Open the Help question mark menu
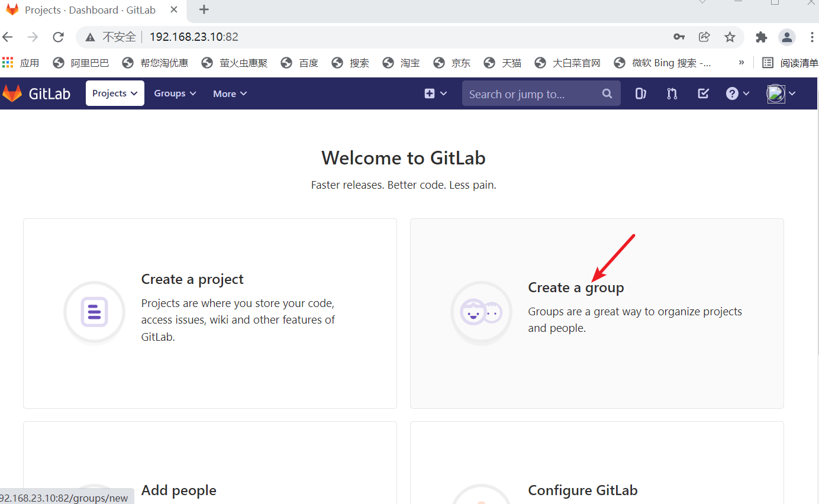The width and height of the screenshot is (819, 504). click(x=738, y=93)
